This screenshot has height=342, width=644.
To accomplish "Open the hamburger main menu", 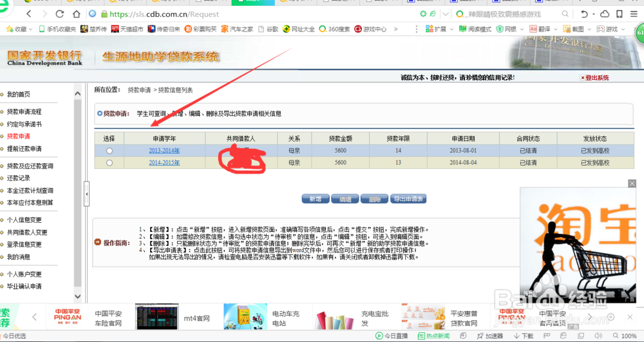I will (634, 14).
